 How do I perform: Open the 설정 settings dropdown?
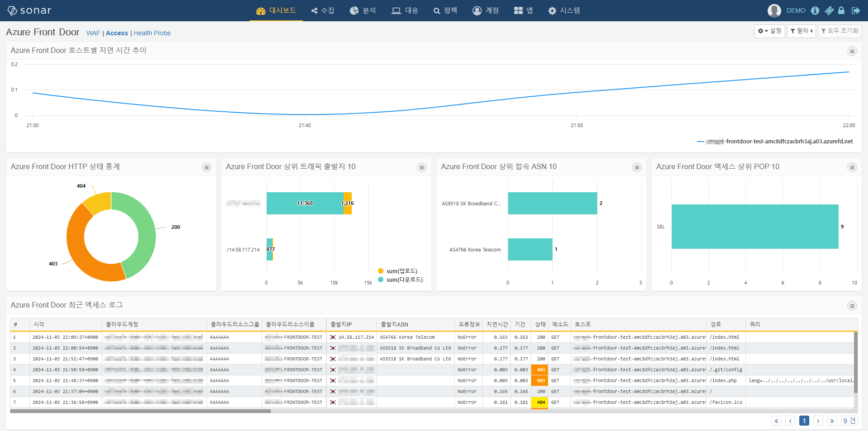coord(770,31)
